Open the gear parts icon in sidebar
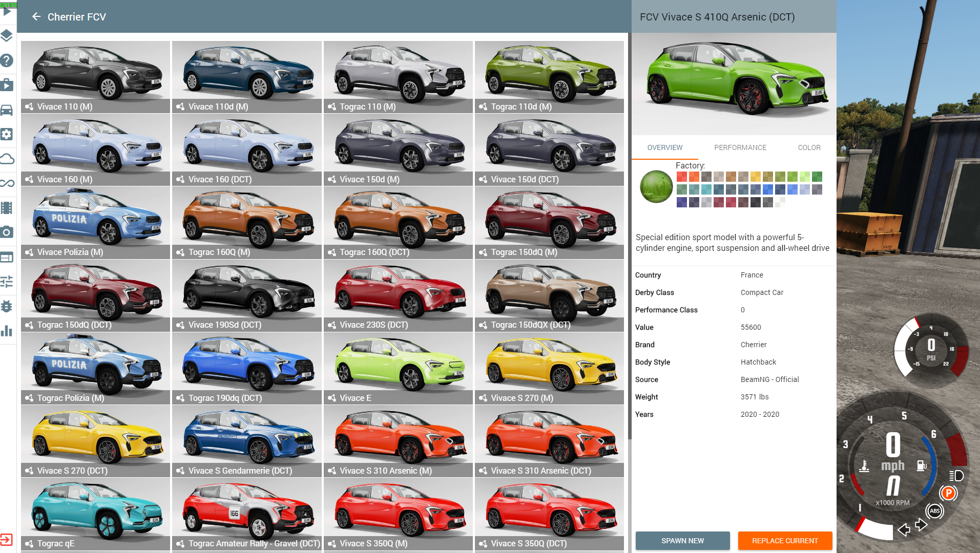 point(7,134)
